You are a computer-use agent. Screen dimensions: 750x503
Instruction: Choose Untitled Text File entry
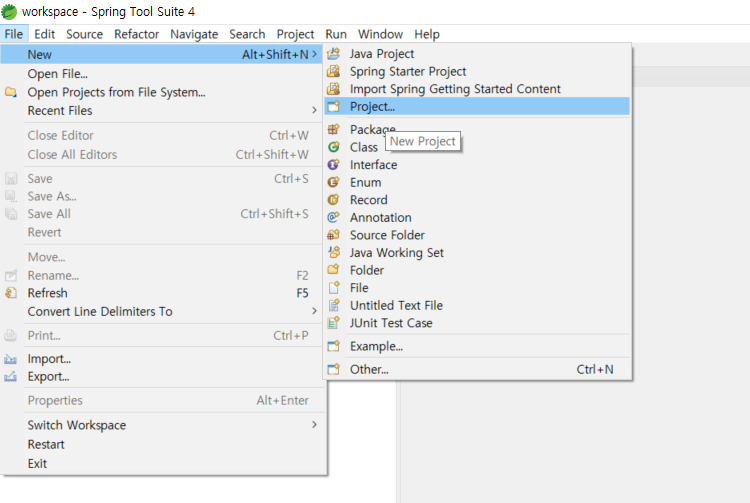coord(477,305)
